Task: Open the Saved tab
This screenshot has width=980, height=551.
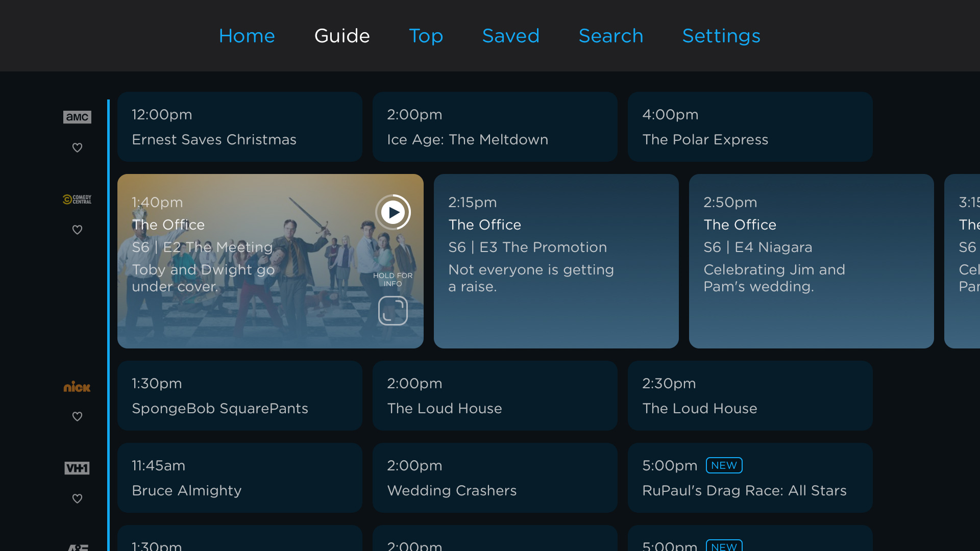Action: [511, 36]
